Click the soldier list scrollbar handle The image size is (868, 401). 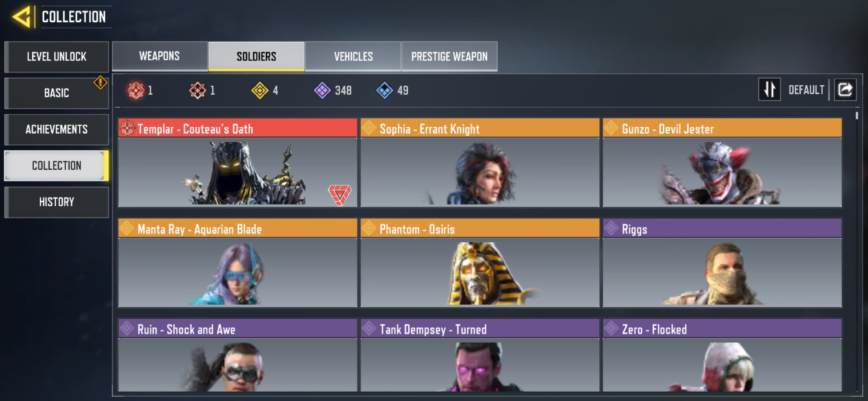(857, 115)
